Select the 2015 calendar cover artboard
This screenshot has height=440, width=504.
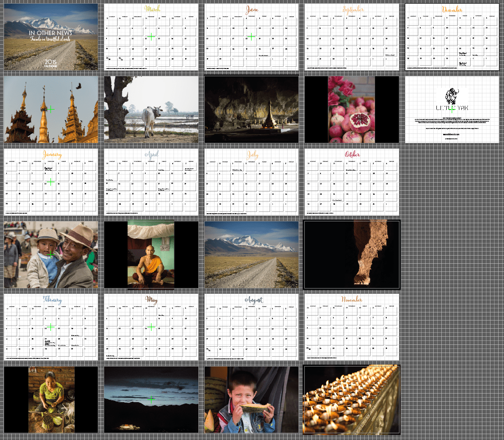pos(51,37)
